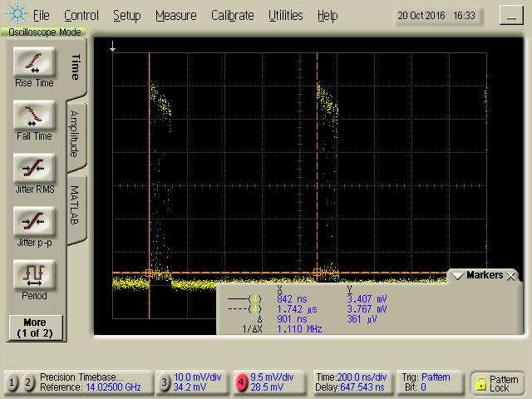Switch to the Time tab
Viewport: 532px width, 399px height.
coord(76,67)
